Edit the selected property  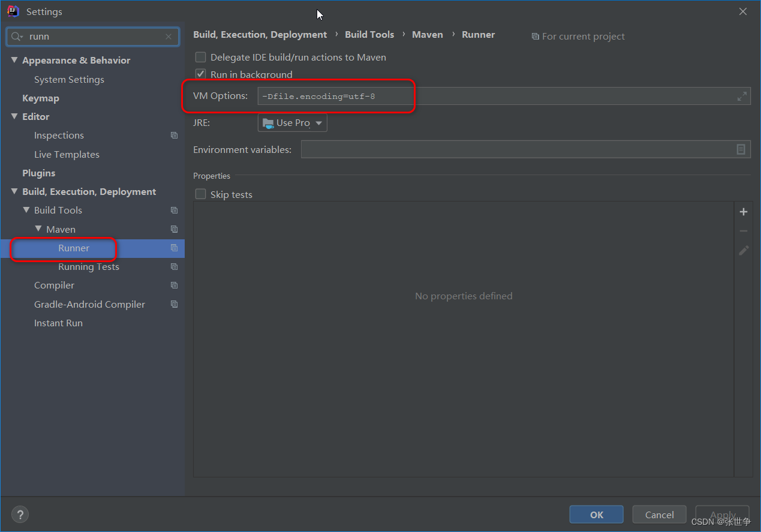coord(744,251)
